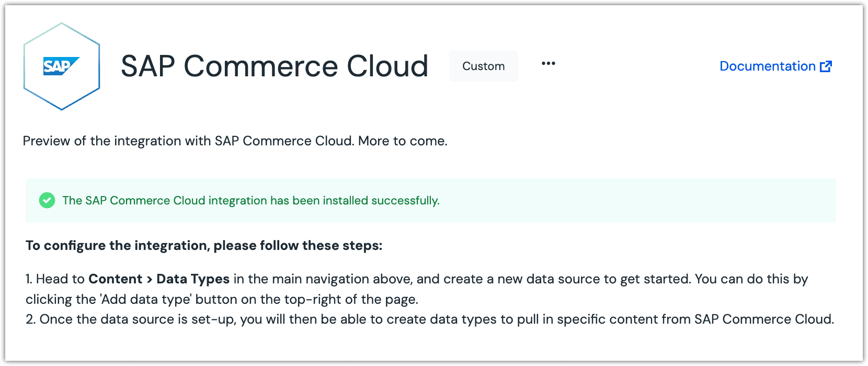Click the blue SAP wordmark inside hexagon
868x366 pixels.
click(x=61, y=66)
